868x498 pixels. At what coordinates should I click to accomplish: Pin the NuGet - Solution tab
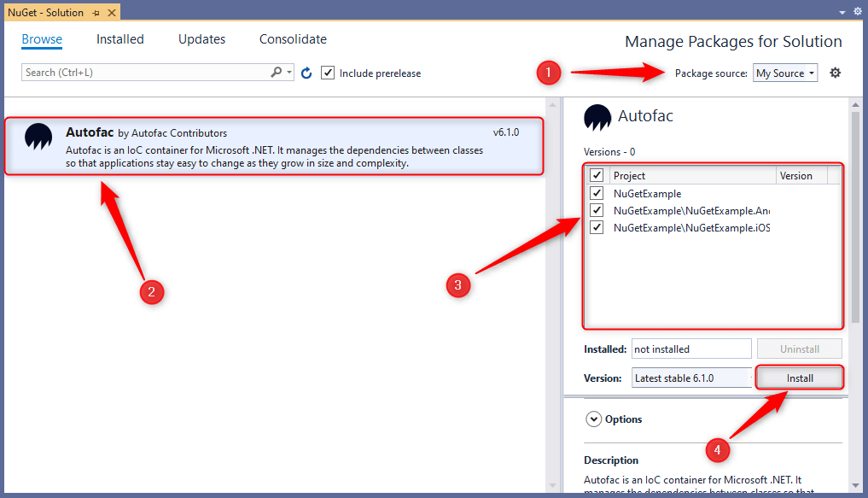96,13
